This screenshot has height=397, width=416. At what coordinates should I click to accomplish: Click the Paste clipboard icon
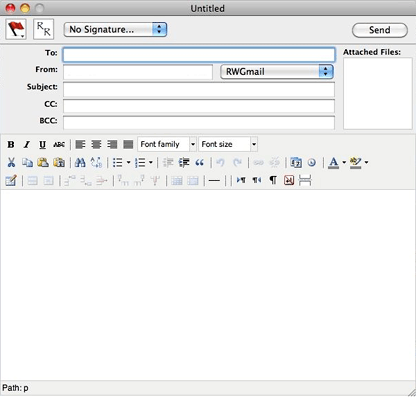[43, 162]
